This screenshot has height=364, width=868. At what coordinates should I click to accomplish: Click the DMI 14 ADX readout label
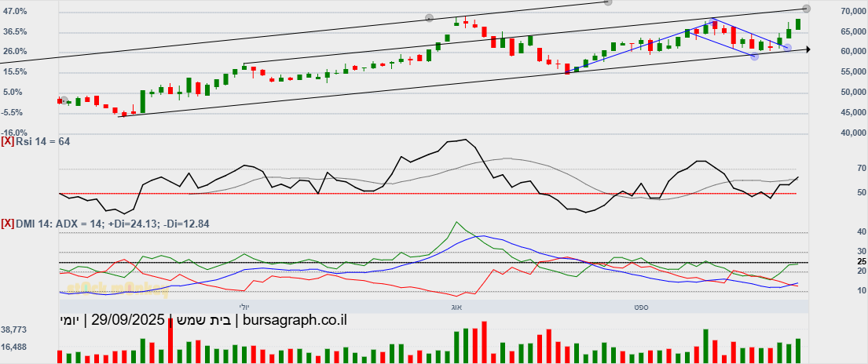click(x=112, y=224)
